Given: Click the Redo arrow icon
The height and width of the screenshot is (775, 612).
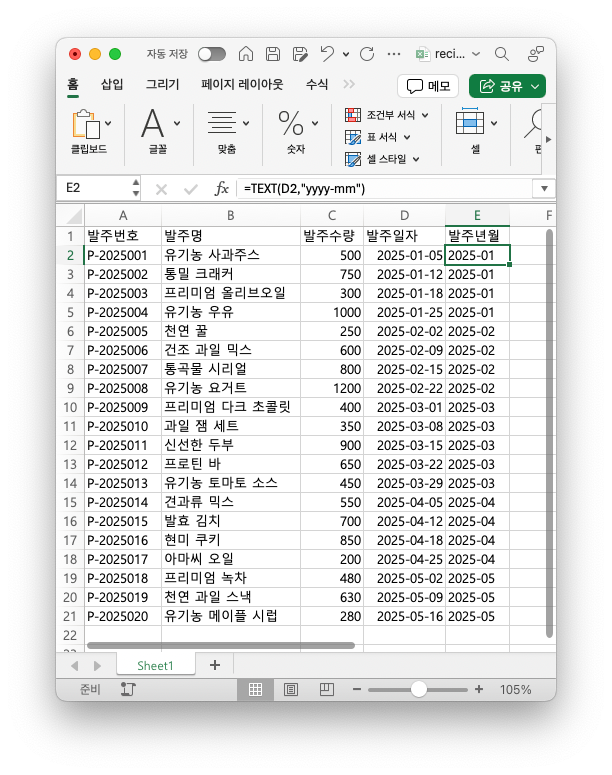Looking at the screenshot, I should coord(367,54).
